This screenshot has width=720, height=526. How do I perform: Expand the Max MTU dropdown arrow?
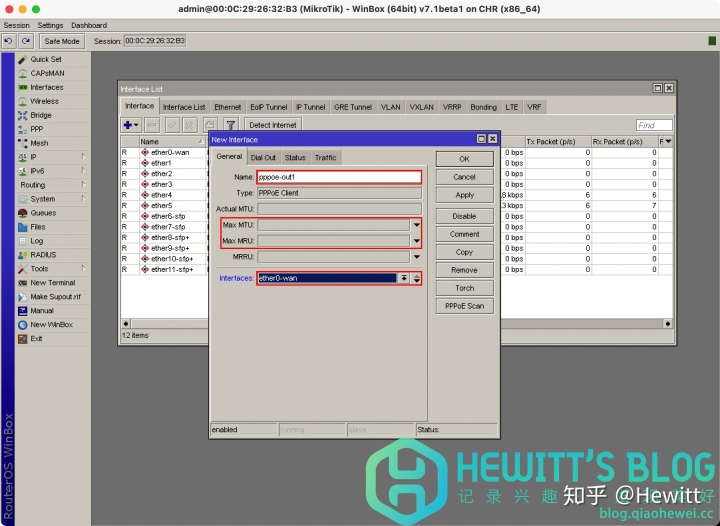(x=416, y=225)
